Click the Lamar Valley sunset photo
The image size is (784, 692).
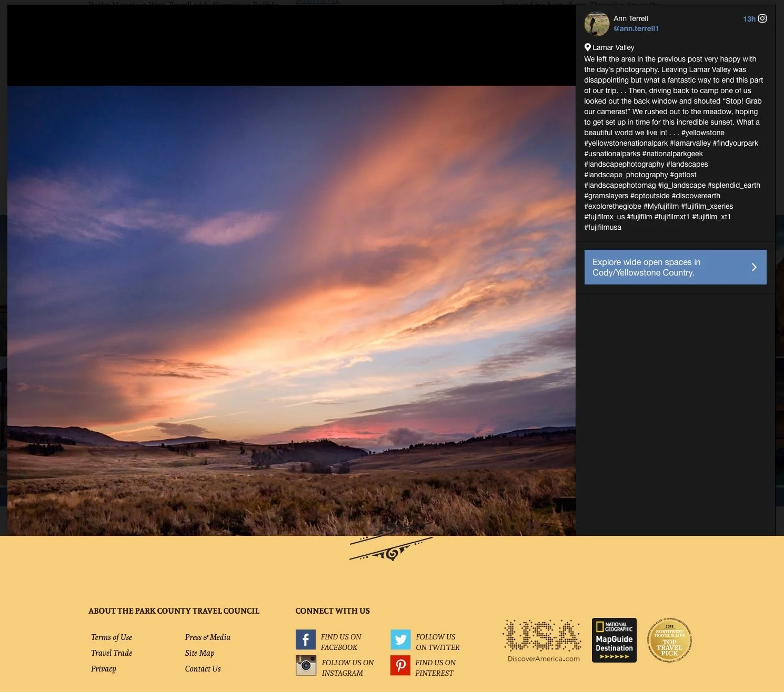[x=292, y=311]
